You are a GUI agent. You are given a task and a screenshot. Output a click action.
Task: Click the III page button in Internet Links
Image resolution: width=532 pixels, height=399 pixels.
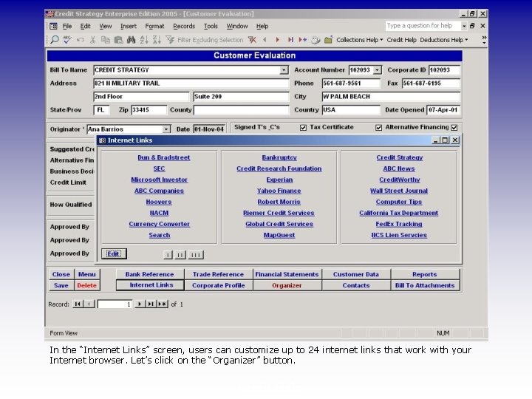click(196, 255)
